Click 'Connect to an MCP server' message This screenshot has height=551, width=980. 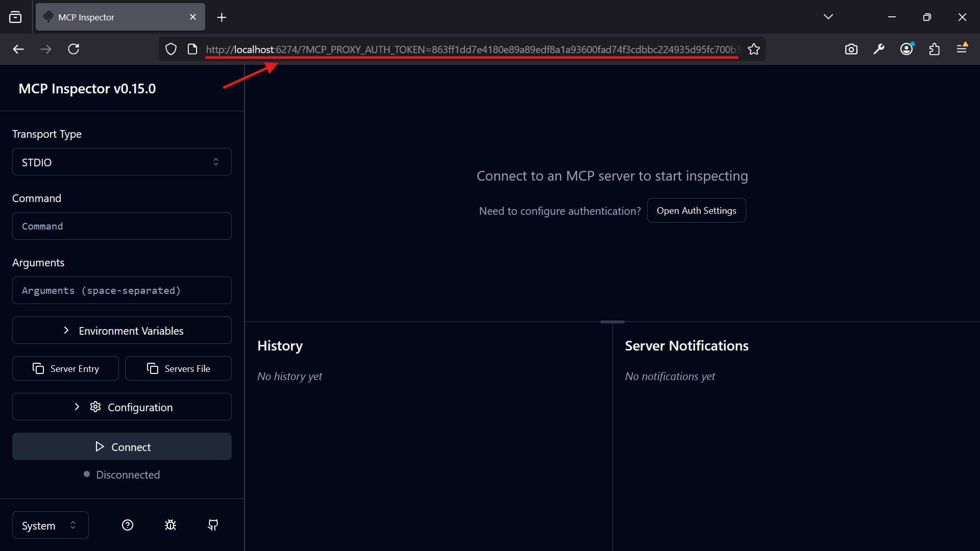[612, 176]
